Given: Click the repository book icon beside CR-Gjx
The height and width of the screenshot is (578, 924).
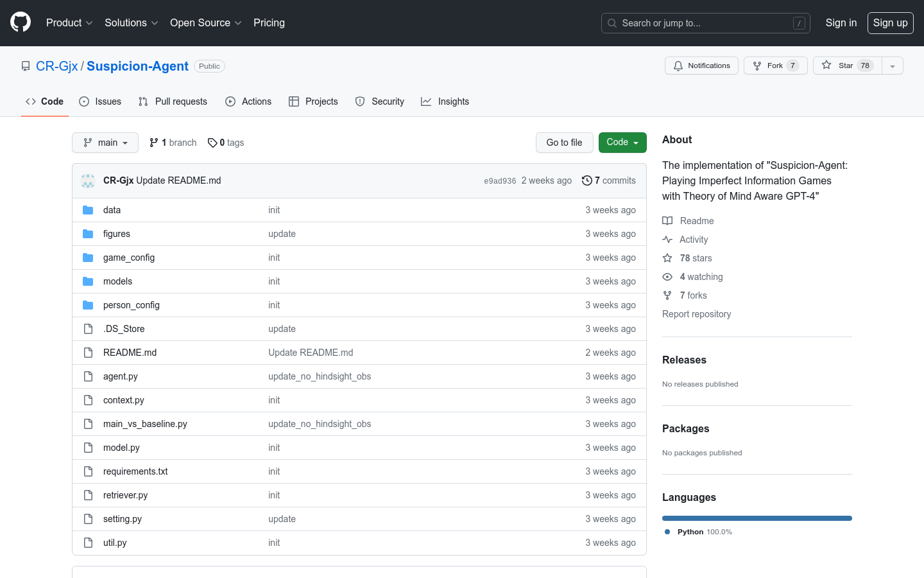Looking at the screenshot, I should click(26, 66).
